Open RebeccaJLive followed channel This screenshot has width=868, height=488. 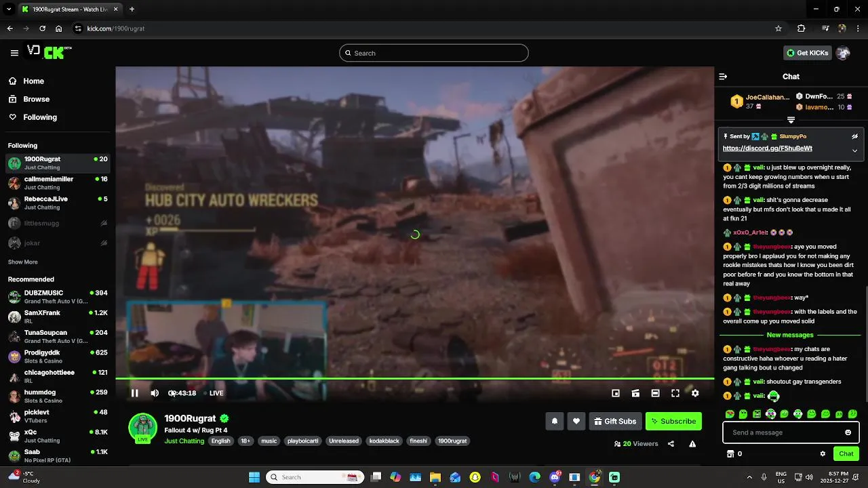58,203
